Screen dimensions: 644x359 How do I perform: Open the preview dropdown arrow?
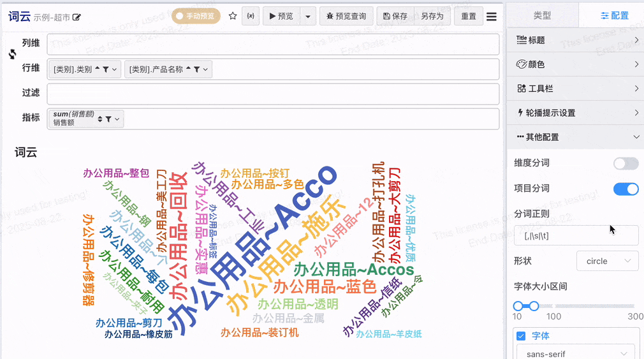pos(308,17)
